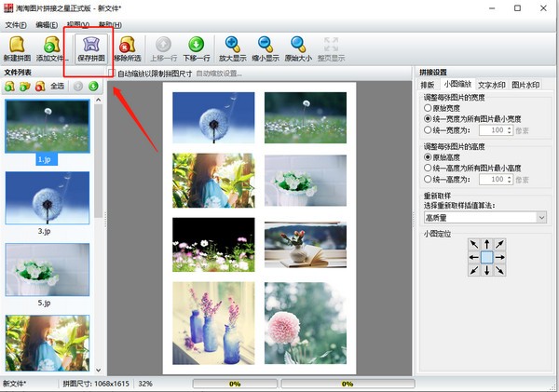
Task: Show original size with 原始大小
Action: pos(298,47)
